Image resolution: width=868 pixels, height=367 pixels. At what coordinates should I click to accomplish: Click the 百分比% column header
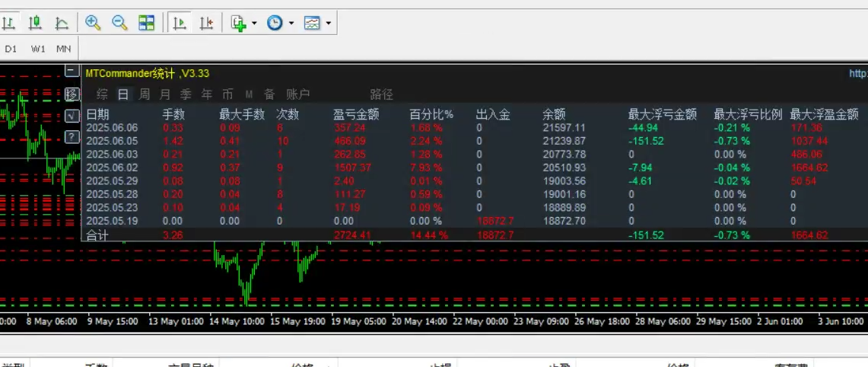(431, 115)
